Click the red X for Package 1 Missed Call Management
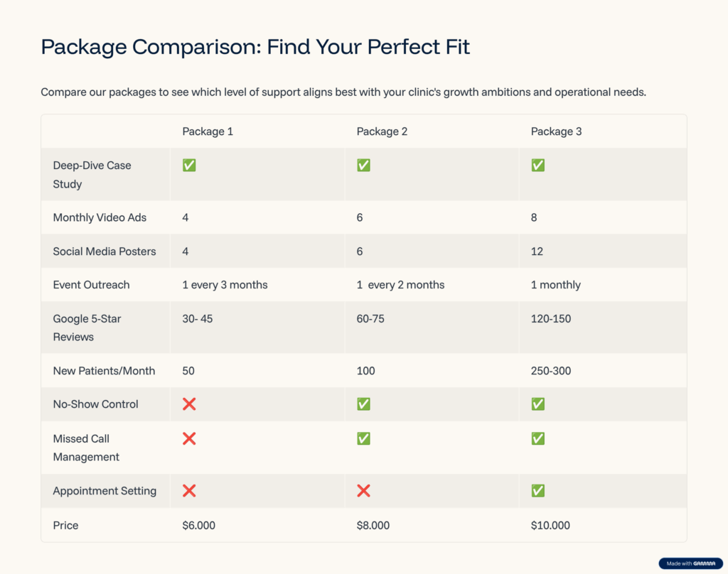This screenshot has width=728, height=574. click(189, 438)
